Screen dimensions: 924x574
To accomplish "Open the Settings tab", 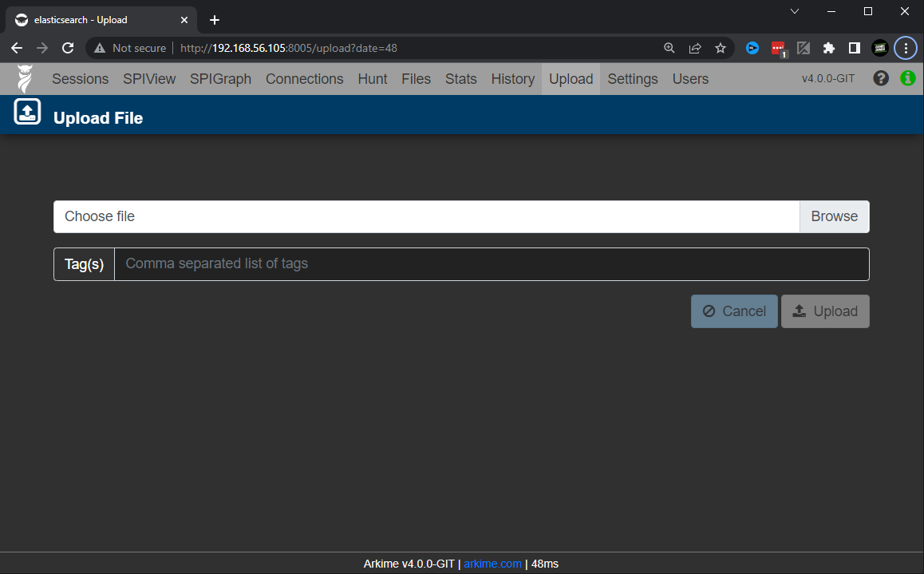I will click(632, 79).
